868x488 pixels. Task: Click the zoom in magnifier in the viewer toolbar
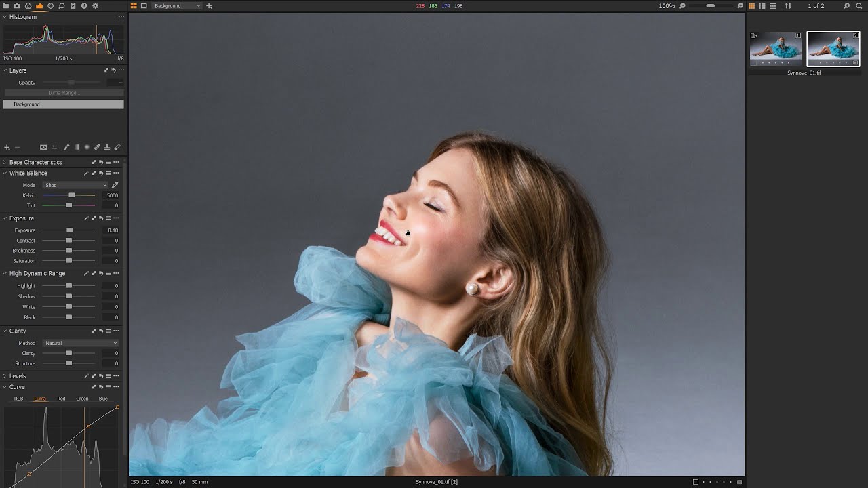click(741, 6)
